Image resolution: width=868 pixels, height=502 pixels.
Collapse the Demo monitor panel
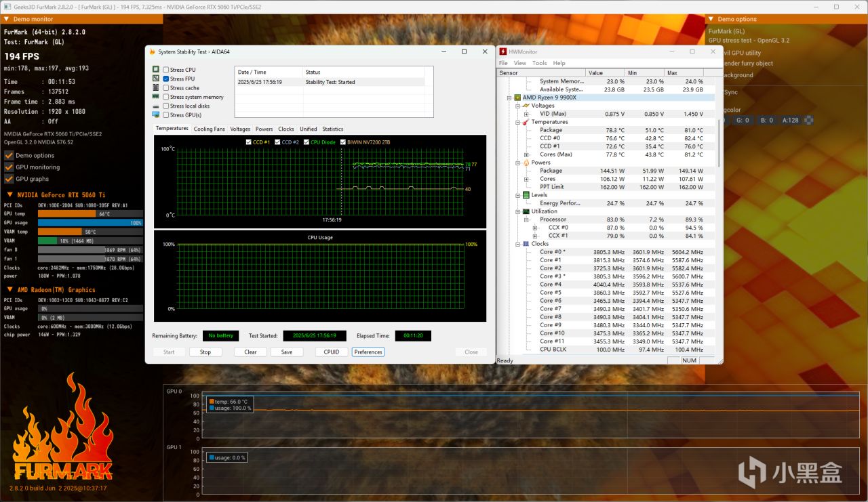(7, 19)
